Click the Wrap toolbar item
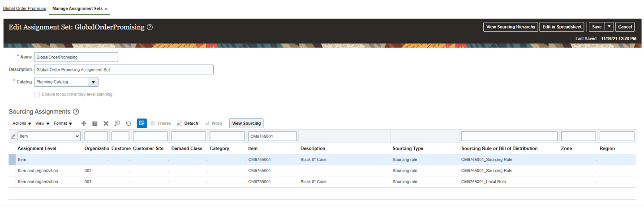This screenshot has height=215, width=644. [214, 123]
